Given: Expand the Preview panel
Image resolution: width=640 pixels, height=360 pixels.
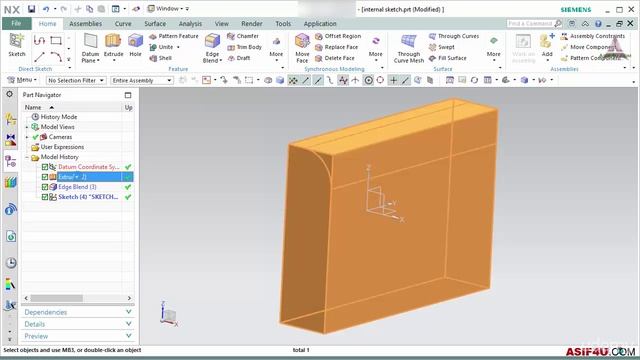Looking at the screenshot, I should [78, 336].
